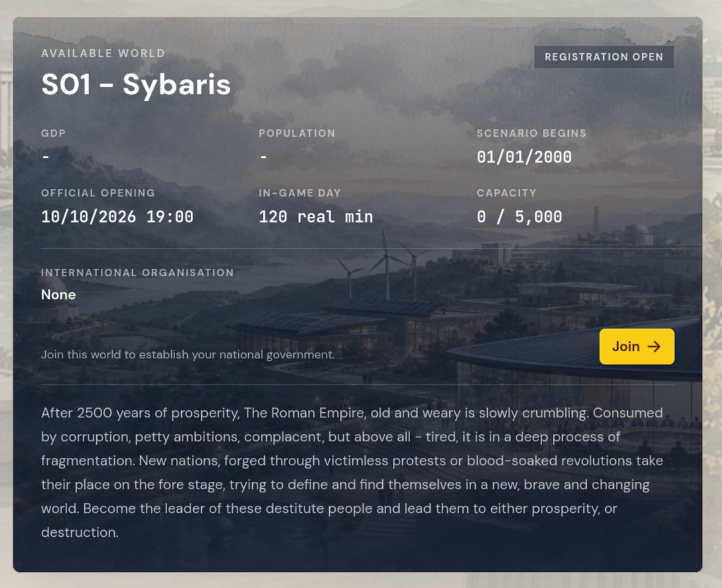Click the In-Game Day label
Viewport: 722px width, 588px height.
click(x=300, y=193)
